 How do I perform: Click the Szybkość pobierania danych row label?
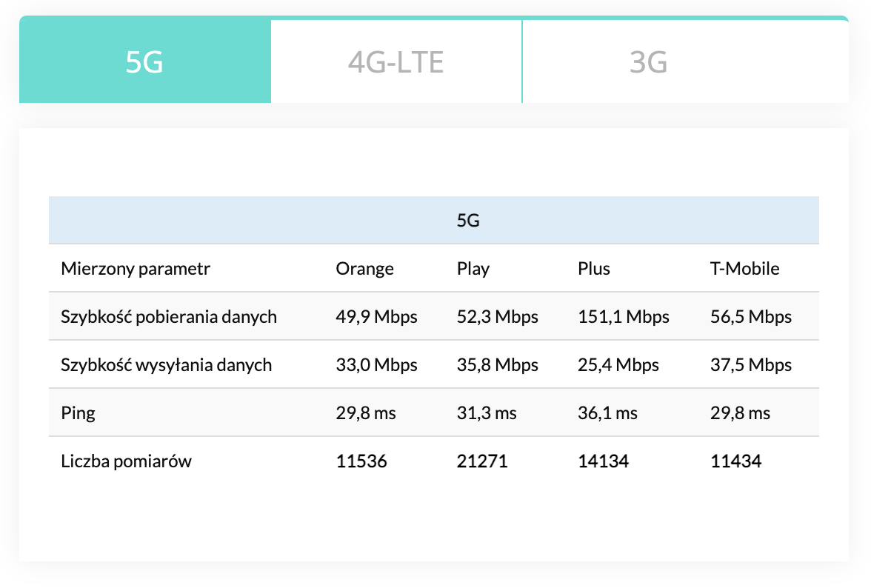click(x=169, y=317)
